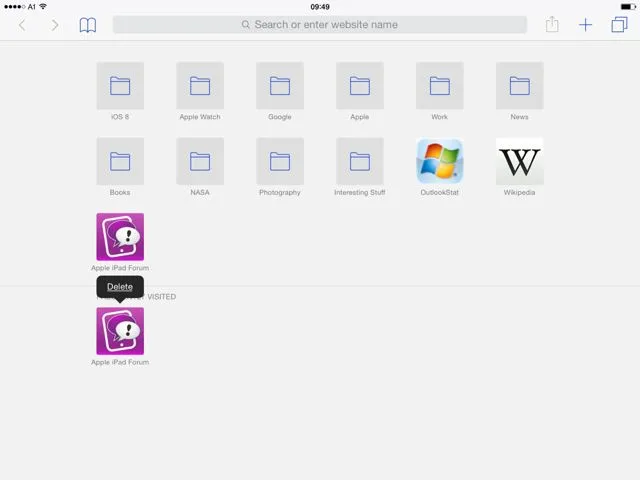Viewport: 640px width, 480px height.
Task: Tap Delete in the popup bubble
Action: tap(120, 287)
